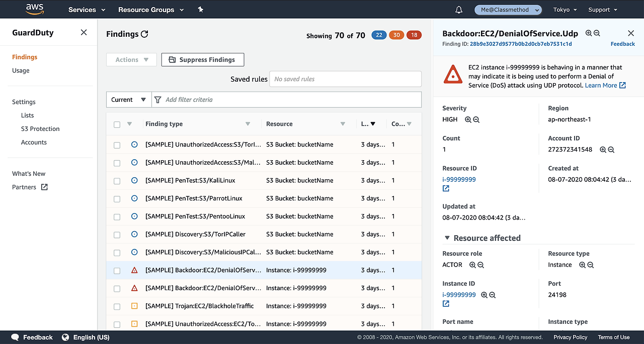
Task: Include Account ID 272372341548 in filter
Action: tap(603, 150)
